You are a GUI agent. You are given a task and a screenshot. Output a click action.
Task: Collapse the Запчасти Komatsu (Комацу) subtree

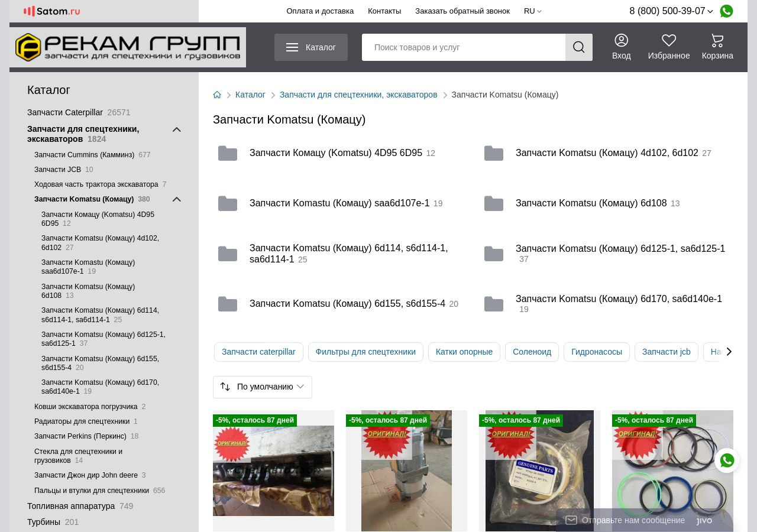point(176,199)
